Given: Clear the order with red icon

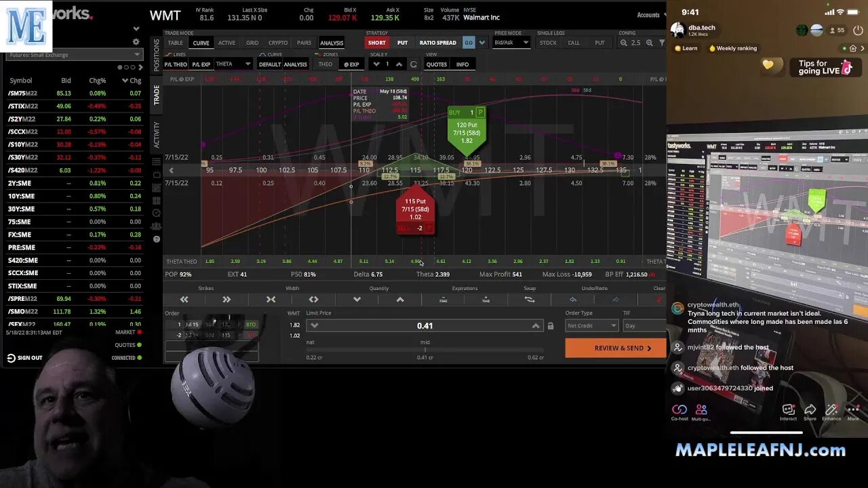Looking at the screenshot, I should click(659, 299).
